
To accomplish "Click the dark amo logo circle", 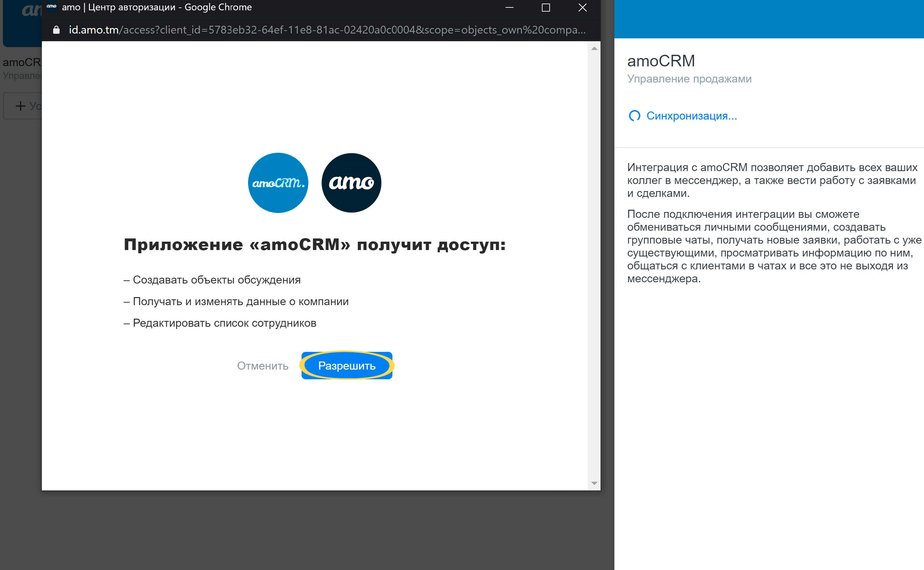I will pos(351,183).
